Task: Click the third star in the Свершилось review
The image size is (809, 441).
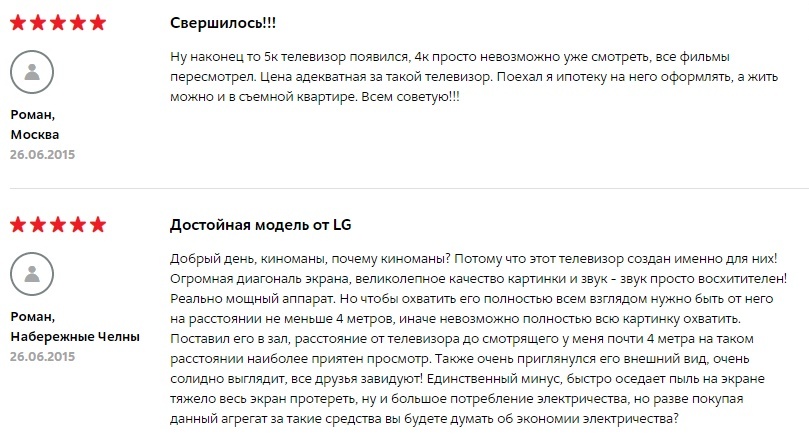Action: click(58, 23)
